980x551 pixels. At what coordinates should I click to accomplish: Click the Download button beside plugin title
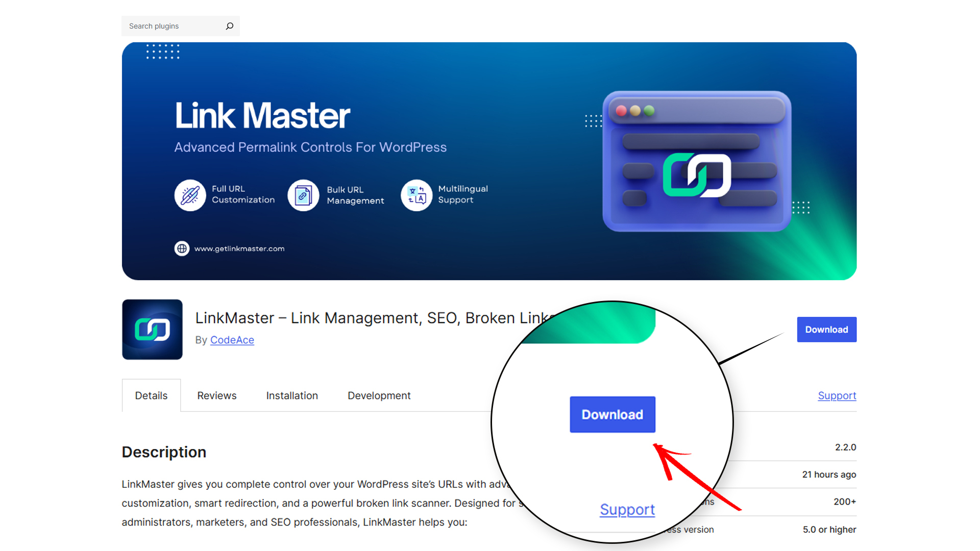826,330
